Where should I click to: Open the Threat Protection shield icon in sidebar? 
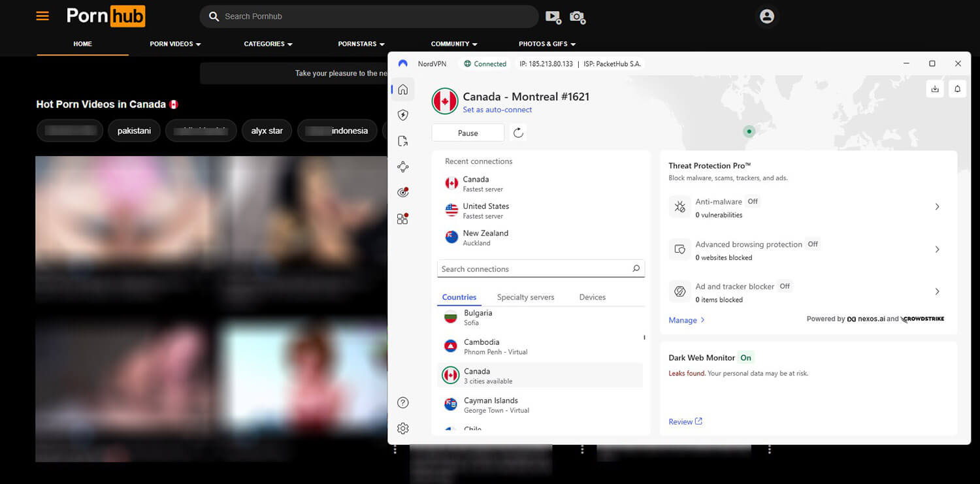click(x=403, y=115)
